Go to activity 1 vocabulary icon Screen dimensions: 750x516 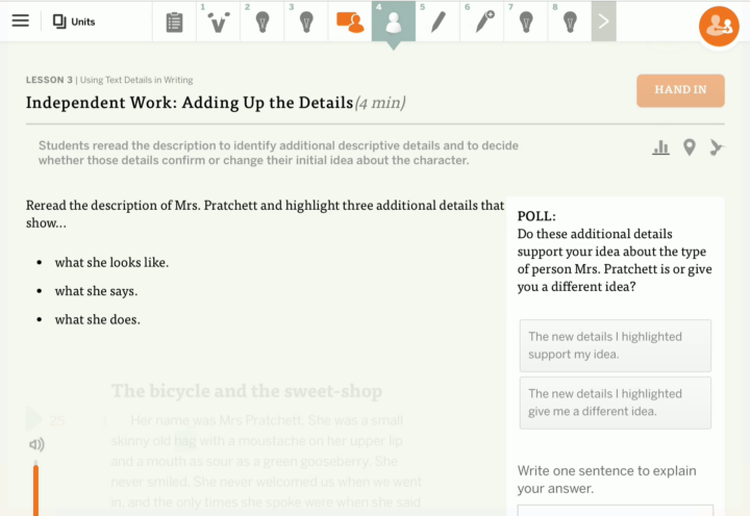click(218, 22)
